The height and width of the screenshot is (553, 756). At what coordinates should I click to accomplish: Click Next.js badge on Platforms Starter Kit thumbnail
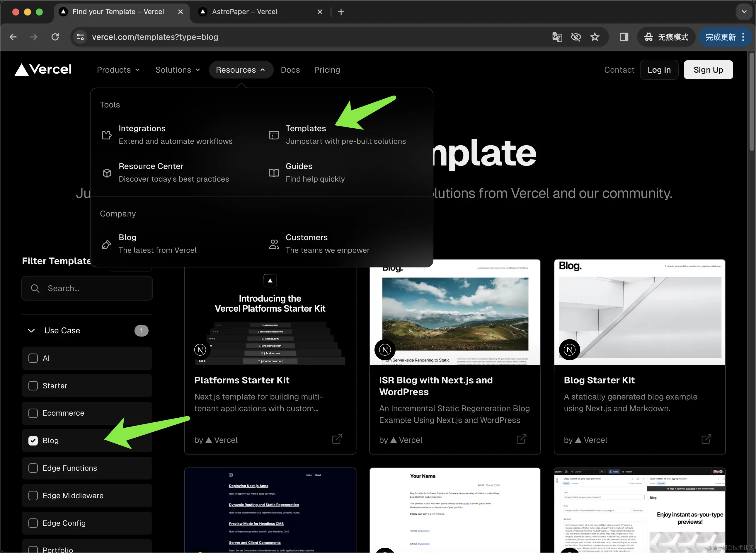(200, 350)
